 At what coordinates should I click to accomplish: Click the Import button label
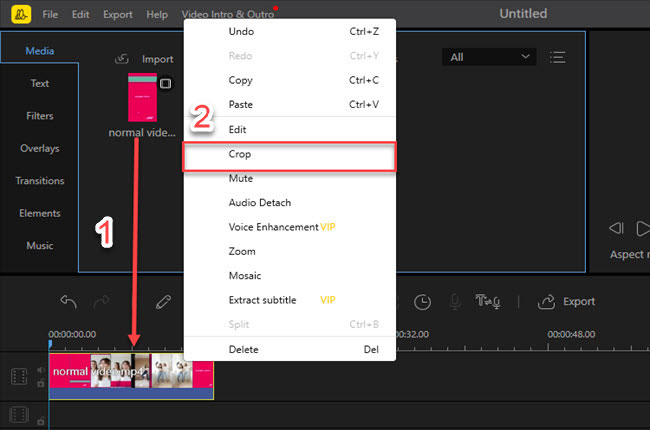click(x=158, y=59)
